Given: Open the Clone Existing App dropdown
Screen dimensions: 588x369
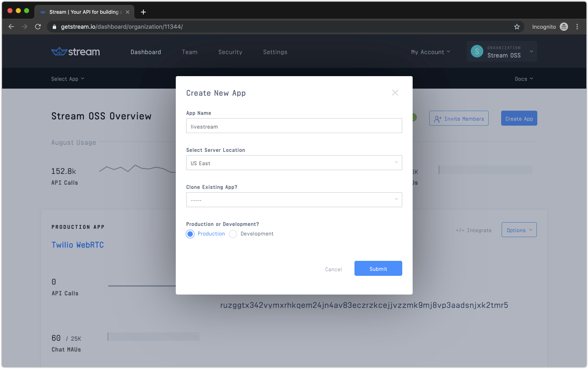Looking at the screenshot, I should [294, 200].
